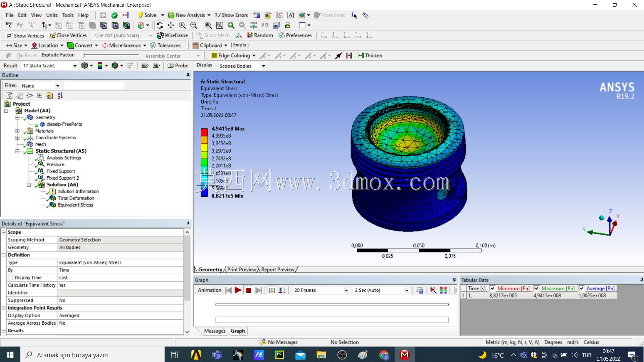Open the Tools menu
This screenshot has height=362, width=644.
point(68,15)
